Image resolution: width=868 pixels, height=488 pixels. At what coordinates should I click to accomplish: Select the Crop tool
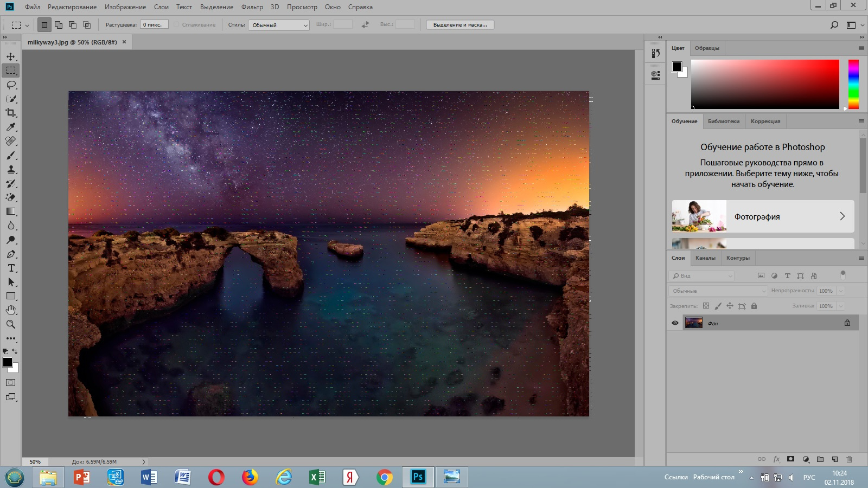coord(11,113)
